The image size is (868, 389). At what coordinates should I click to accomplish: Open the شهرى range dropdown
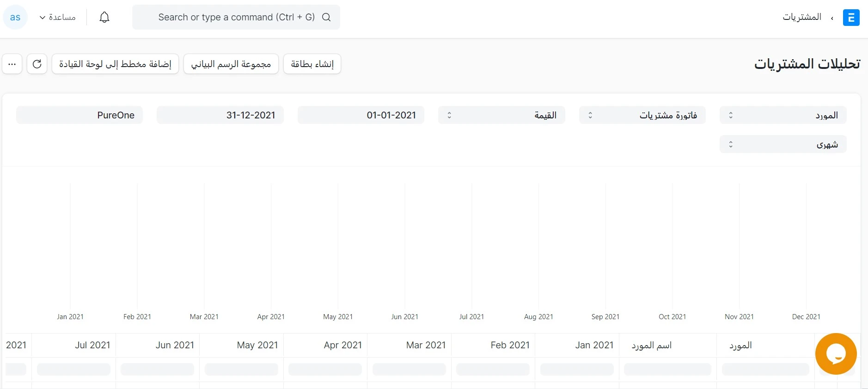pos(783,144)
